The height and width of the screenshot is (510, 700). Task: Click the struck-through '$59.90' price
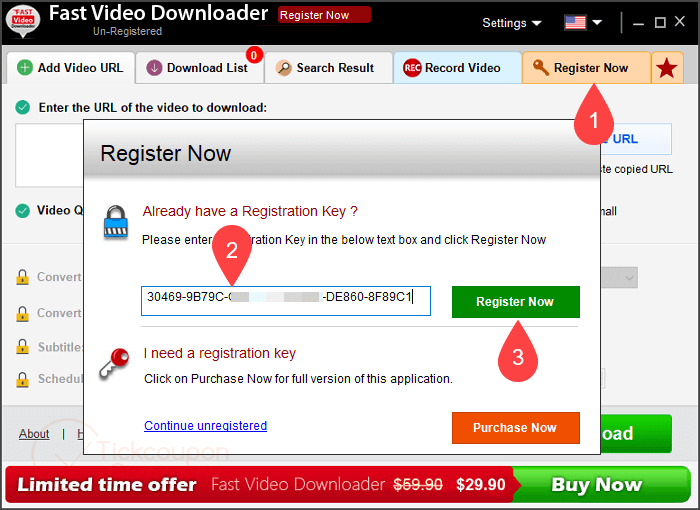click(x=418, y=485)
